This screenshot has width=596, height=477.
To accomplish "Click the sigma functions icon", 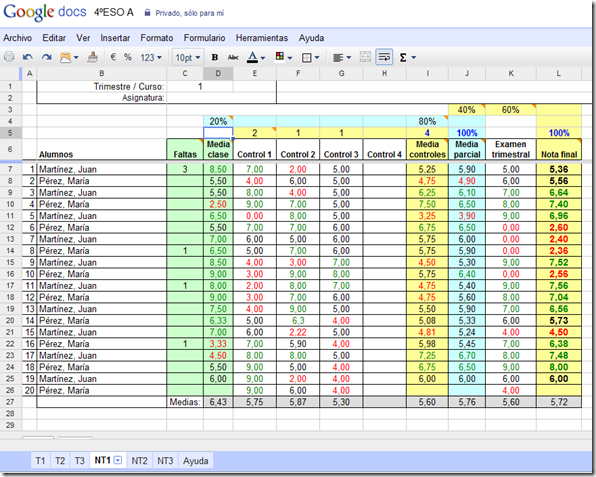I will pyautogui.click(x=403, y=58).
